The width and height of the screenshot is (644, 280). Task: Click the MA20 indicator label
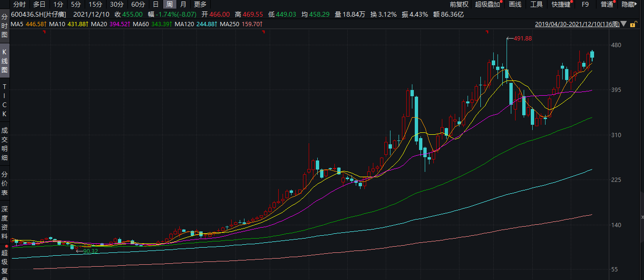111,24
